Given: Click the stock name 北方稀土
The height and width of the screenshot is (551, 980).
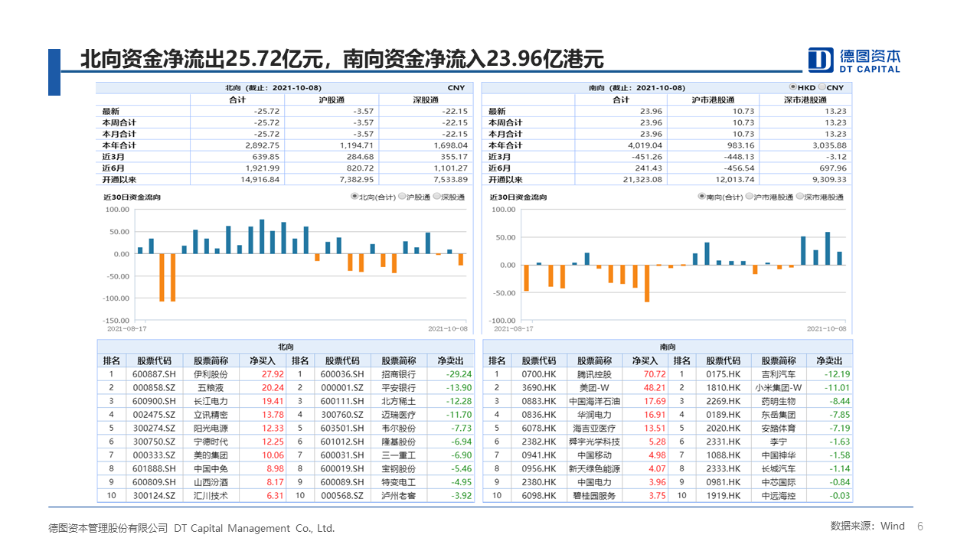Looking at the screenshot, I should (398, 401).
